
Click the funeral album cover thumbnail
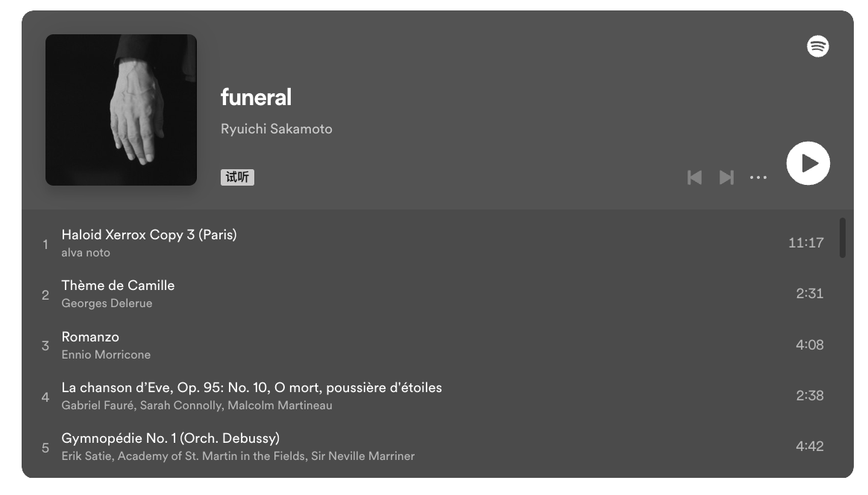(121, 110)
